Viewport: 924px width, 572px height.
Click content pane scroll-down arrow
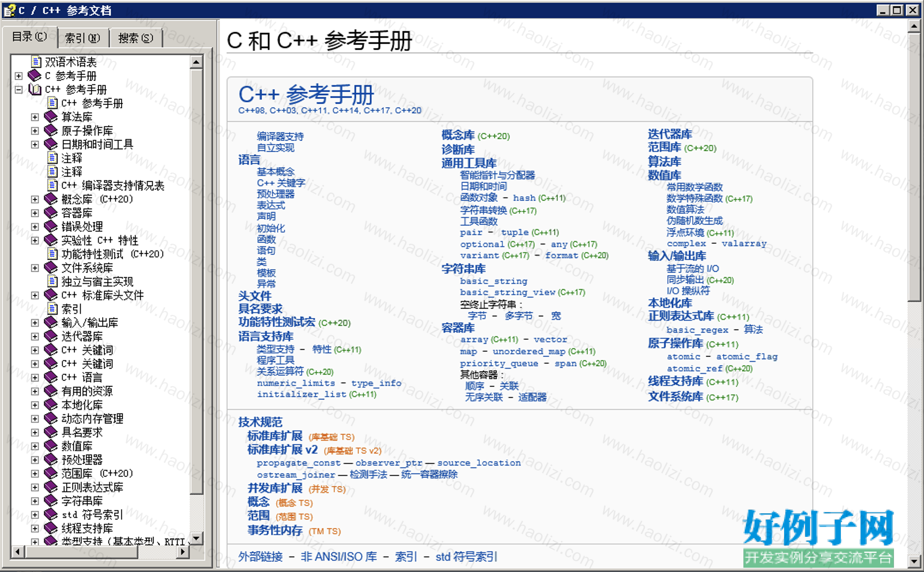[913, 561]
